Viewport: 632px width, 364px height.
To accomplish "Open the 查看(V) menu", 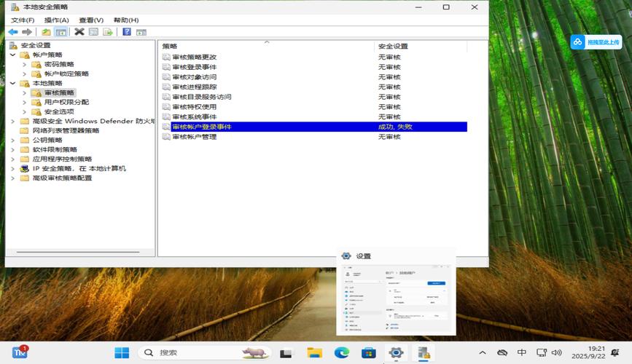I will 91,20.
